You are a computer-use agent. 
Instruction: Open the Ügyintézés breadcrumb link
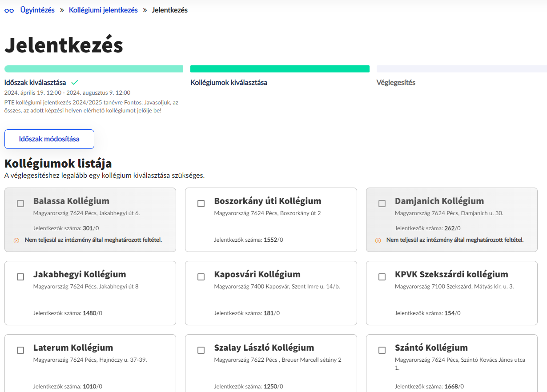coord(37,10)
